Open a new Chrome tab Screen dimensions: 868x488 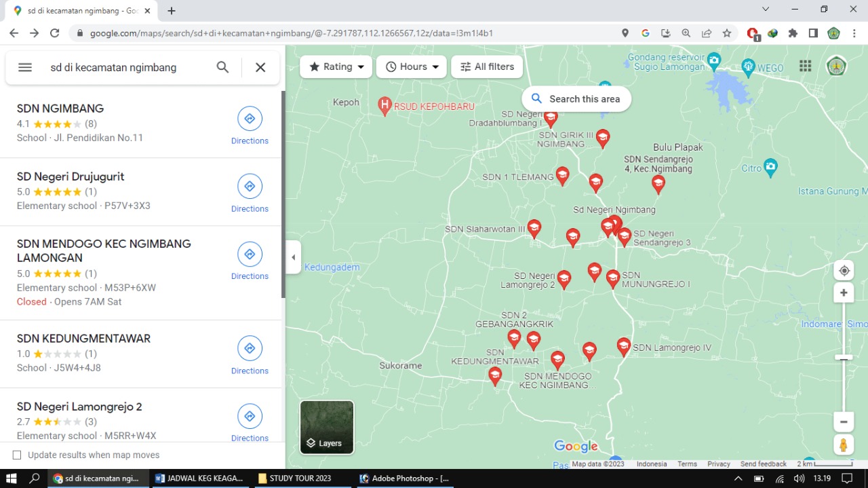(x=172, y=11)
